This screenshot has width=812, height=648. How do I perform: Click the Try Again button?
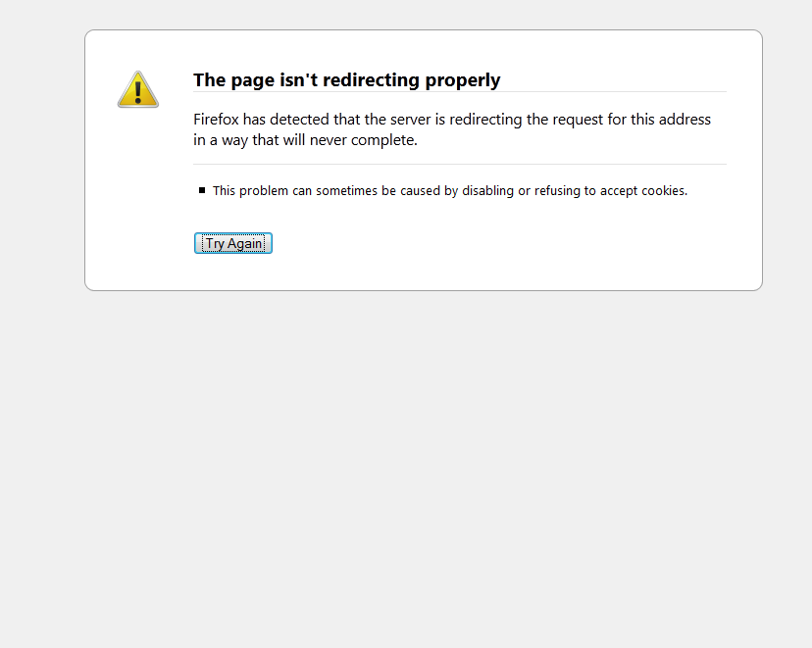[x=233, y=243]
